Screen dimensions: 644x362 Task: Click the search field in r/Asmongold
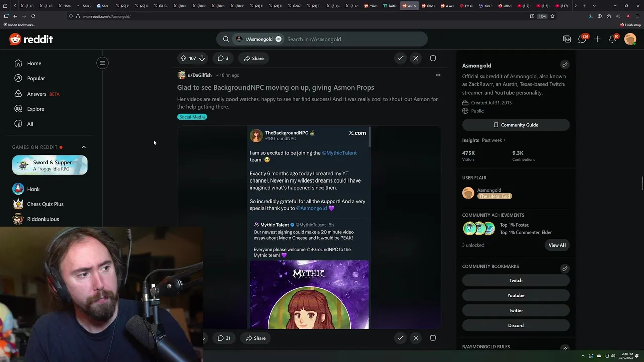[355, 39]
